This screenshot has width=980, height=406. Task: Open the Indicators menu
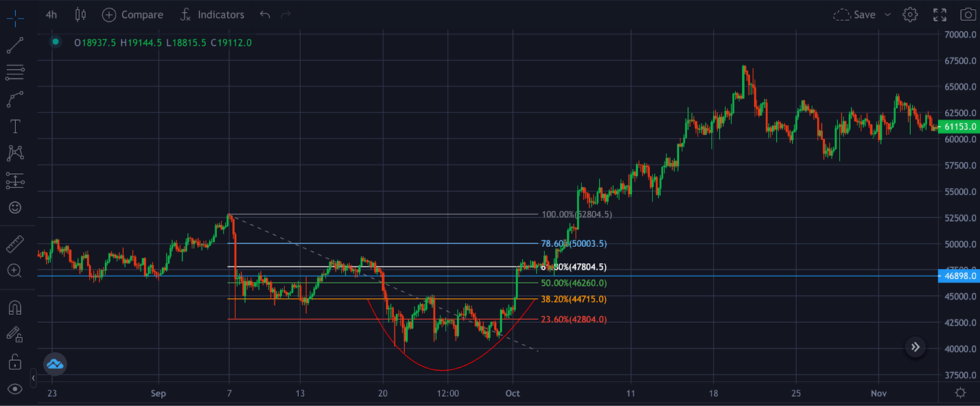click(212, 15)
